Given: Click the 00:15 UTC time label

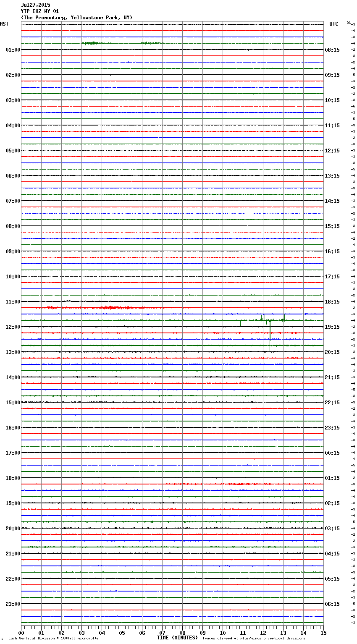Looking at the screenshot, I should (332, 453).
